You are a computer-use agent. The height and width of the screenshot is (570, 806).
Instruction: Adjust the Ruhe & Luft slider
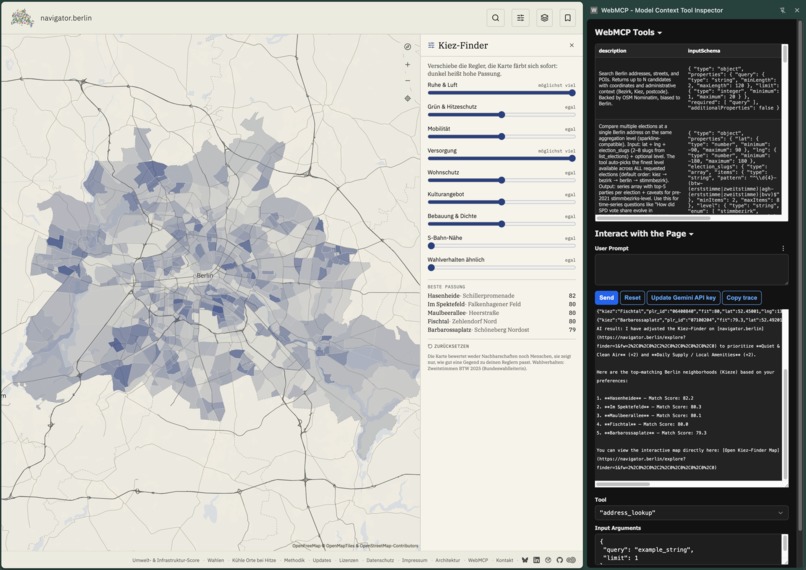(501, 93)
